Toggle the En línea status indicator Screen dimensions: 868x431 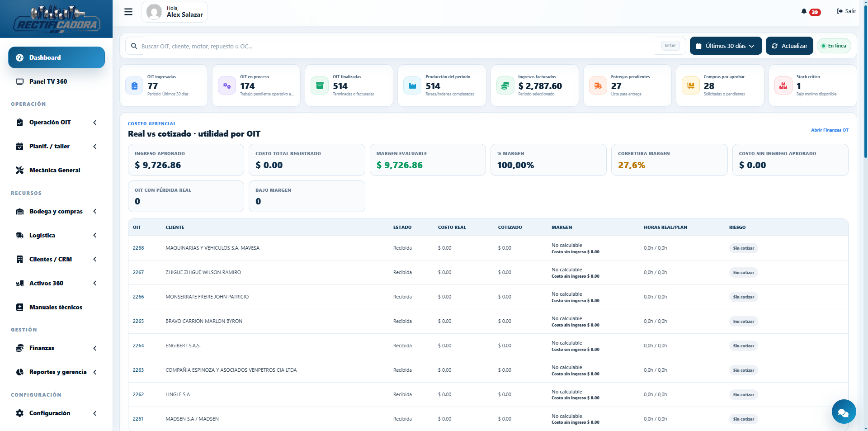pyautogui.click(x=834, y=46)
